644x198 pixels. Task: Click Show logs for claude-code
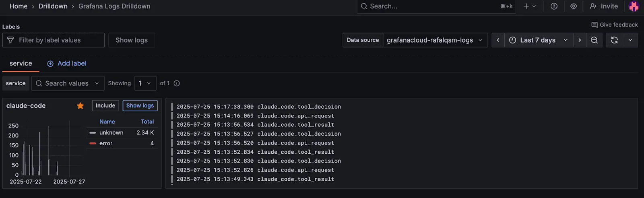(140, 105)
